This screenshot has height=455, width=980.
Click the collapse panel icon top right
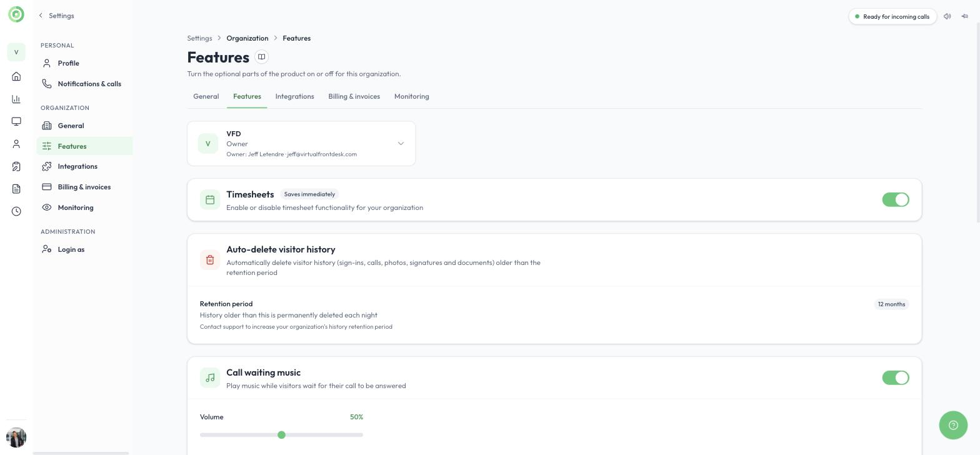[x=964, y=16]
